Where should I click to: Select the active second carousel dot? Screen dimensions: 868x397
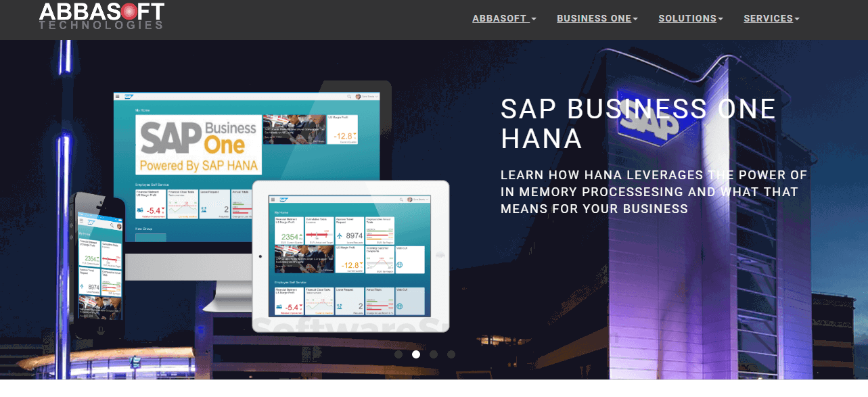(416, 354)
